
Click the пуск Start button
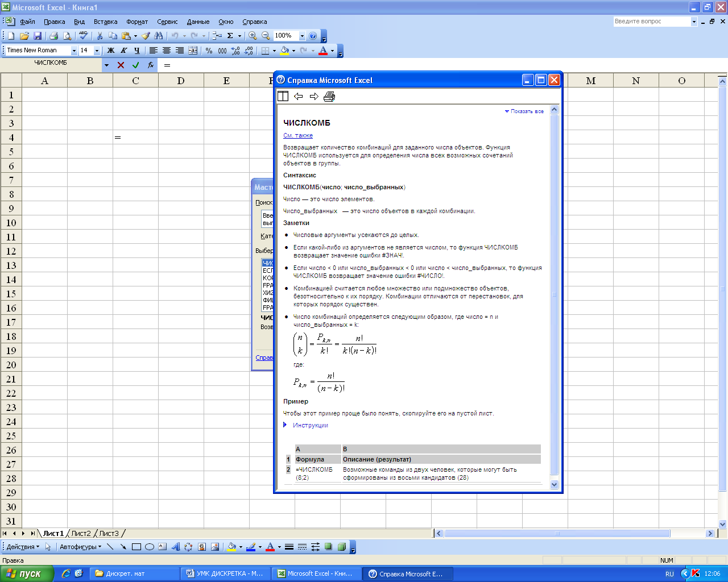[27, 573]
